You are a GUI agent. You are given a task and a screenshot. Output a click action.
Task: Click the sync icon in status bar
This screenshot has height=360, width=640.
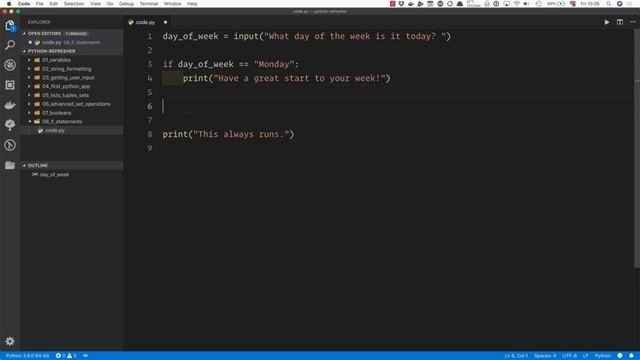(85, 356)
